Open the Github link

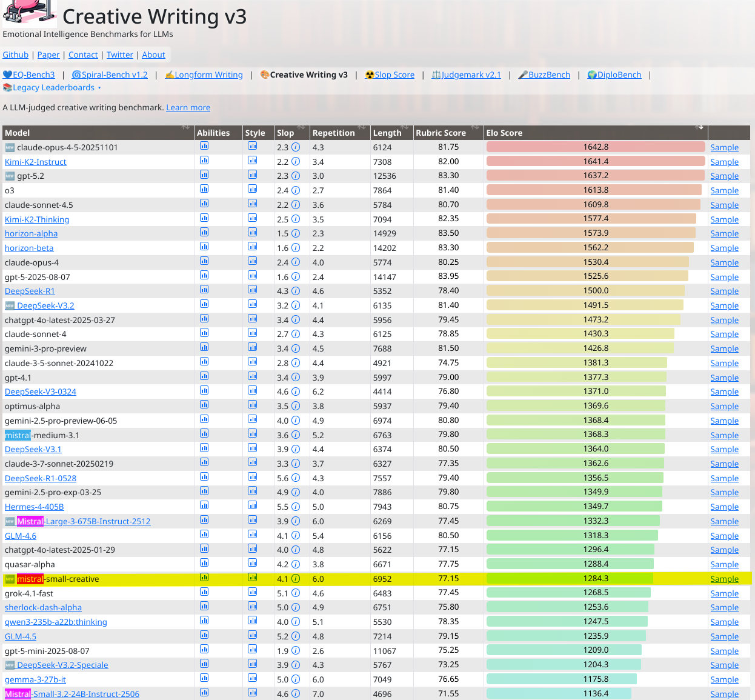pos(16,55)
